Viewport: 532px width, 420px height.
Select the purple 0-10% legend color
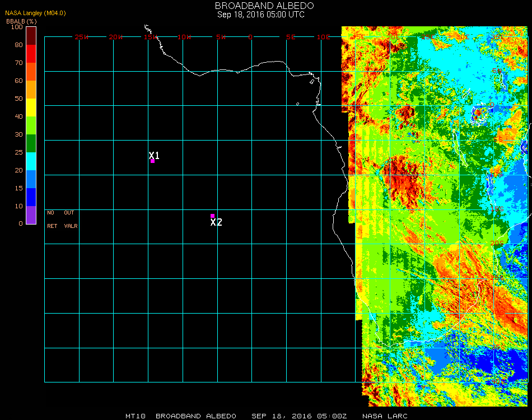[x=31, y=215]
